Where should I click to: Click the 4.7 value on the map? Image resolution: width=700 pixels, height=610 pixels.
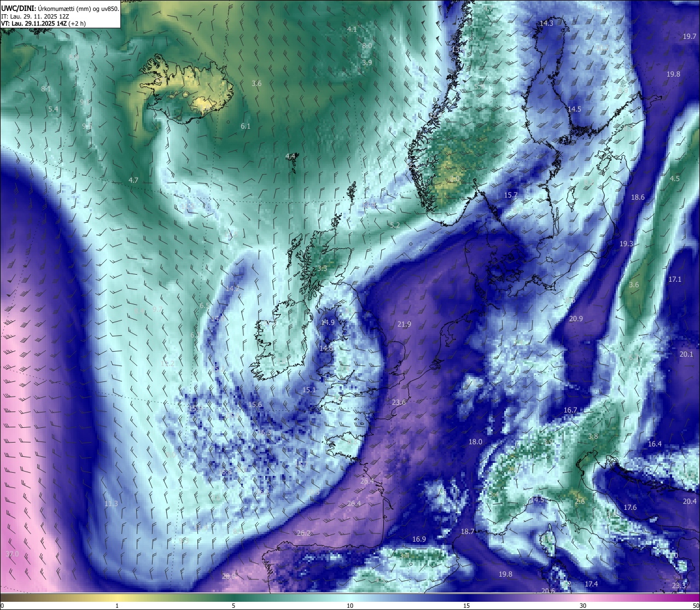133,180
